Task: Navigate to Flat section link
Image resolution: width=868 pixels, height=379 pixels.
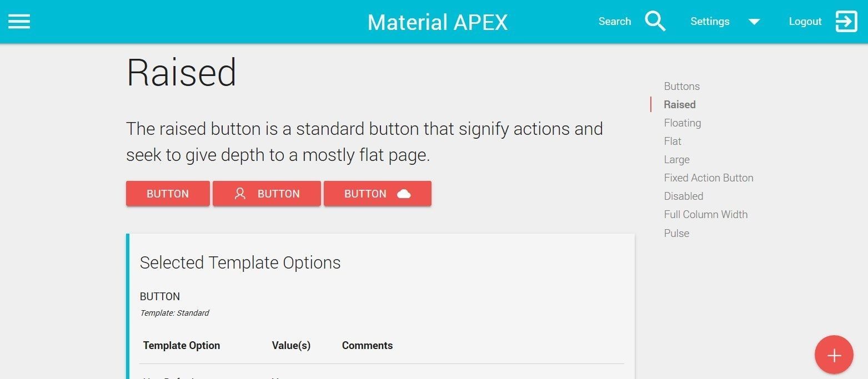Action: [x=673, y=141]
